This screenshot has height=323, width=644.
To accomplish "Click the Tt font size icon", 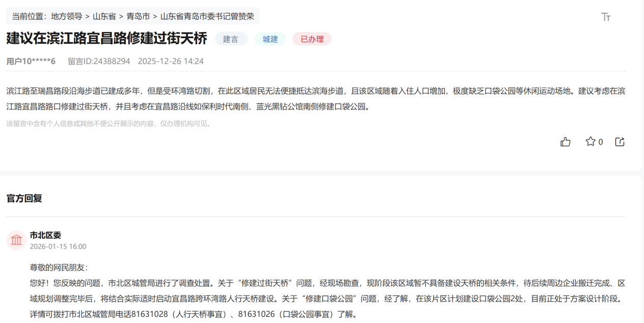I will coord(606,17).
